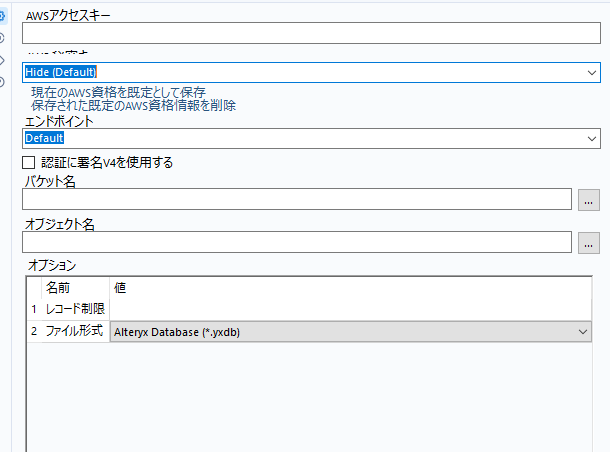
Task: Open the Hide (Default) dropdown
Action: (311, 72)
